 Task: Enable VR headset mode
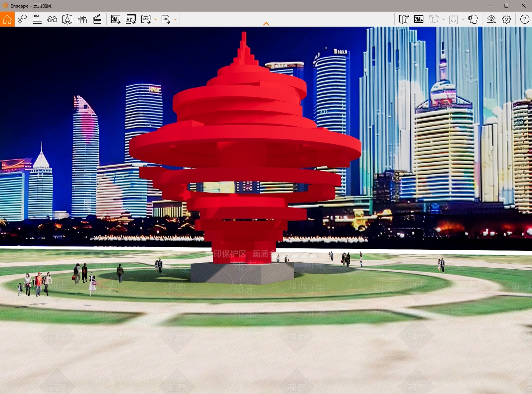pos(473,19)
